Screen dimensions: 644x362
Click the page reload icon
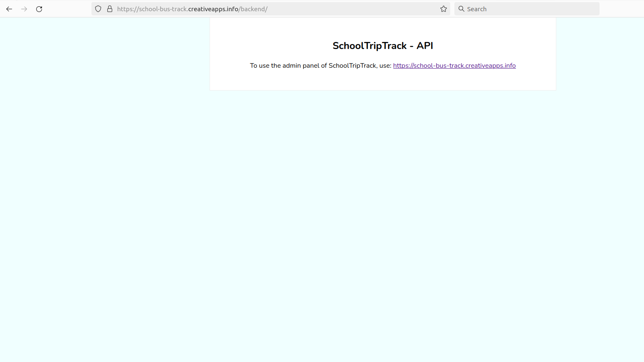click(39, 9)
